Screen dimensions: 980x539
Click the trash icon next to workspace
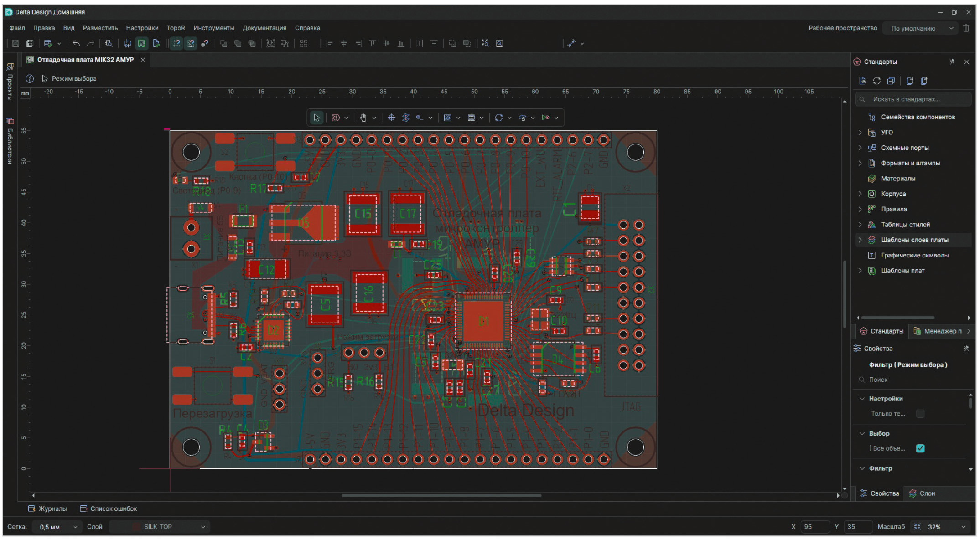(966, 28)
